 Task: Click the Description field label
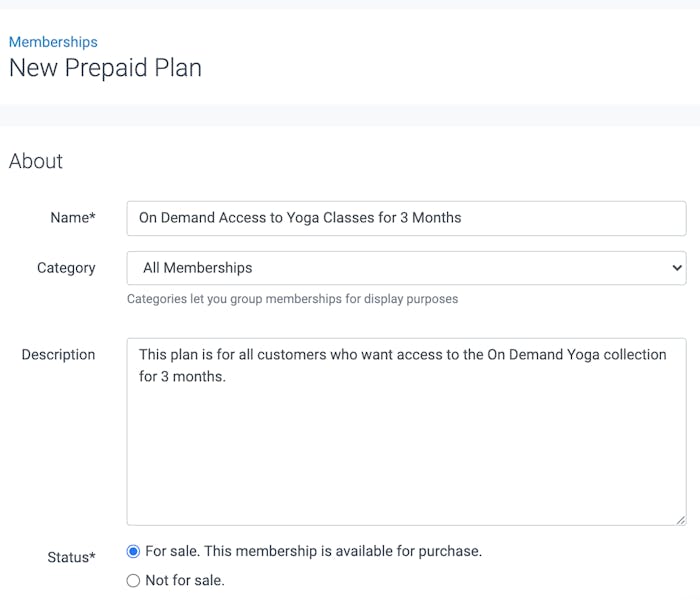58,354
